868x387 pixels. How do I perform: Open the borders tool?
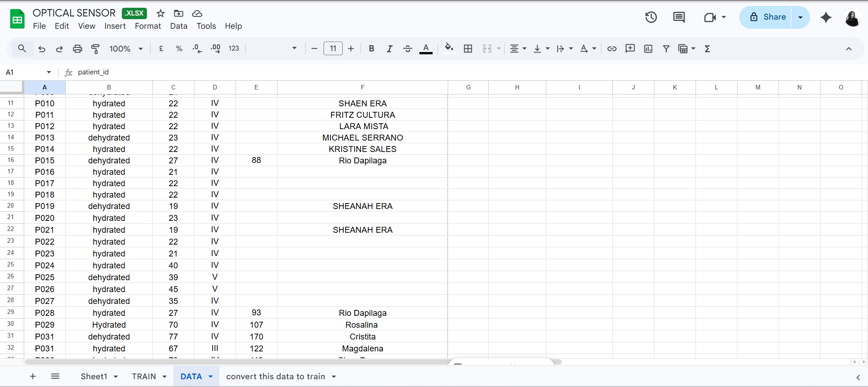point(468,48)
